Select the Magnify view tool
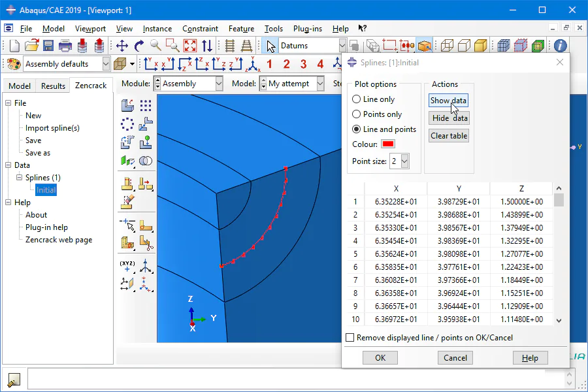588x392 pixels. tap(155, 46)
